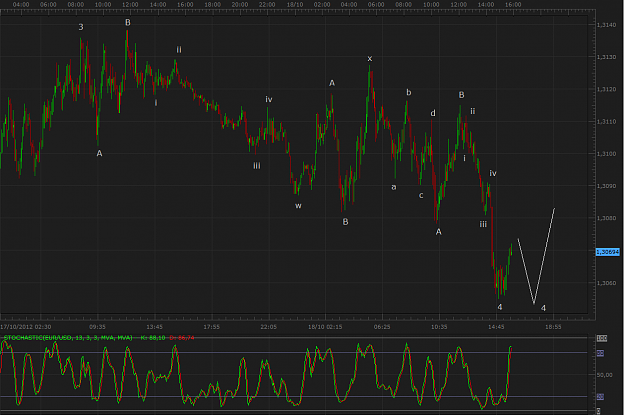This screenshot has width=625, height=415.
Task: Select the blue current price tag 1,30694
Action: pos(607,252)
